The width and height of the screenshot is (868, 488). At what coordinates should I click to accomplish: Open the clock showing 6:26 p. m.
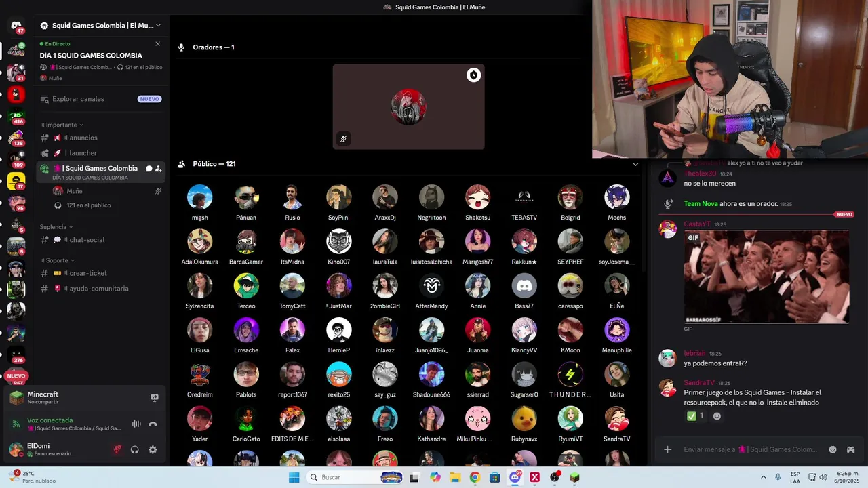[848, 477]
